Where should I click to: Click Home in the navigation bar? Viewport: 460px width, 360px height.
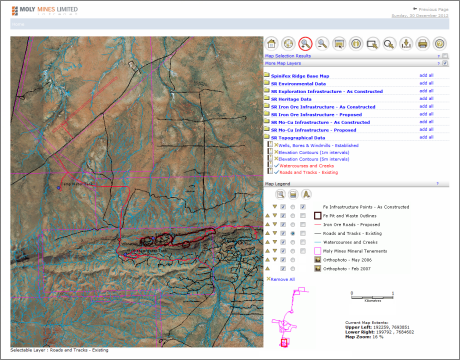(18, 24)
